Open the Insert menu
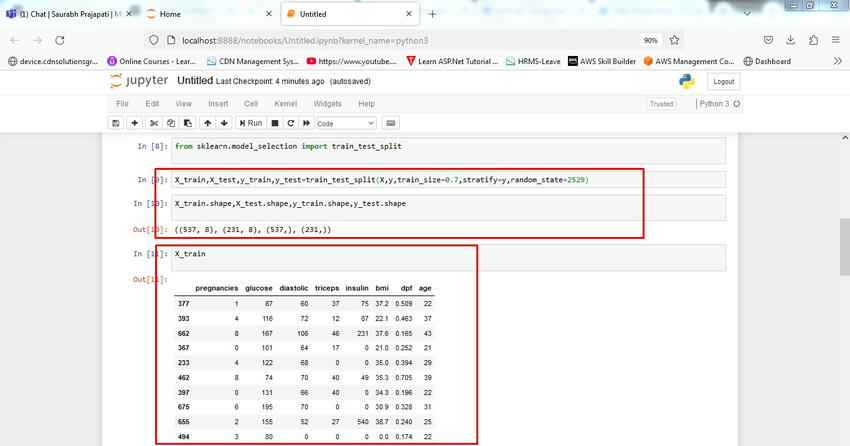Viewport: 850px width, 446px height. click(218, 104)
